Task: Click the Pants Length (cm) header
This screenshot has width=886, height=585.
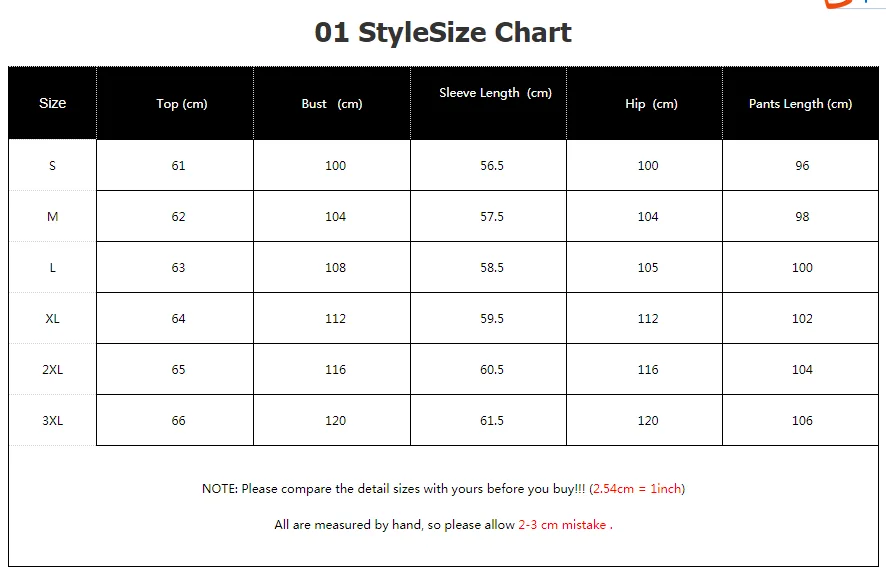Action: coord(800,103)
